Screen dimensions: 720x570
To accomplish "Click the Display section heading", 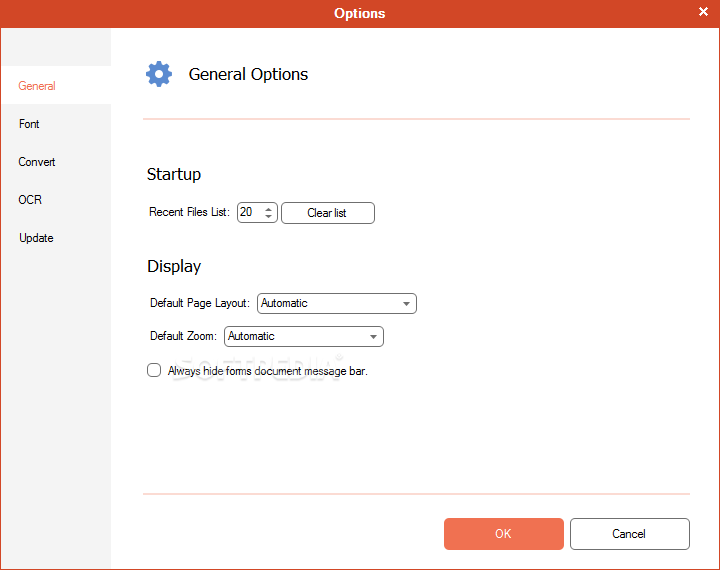I will 174,266.
